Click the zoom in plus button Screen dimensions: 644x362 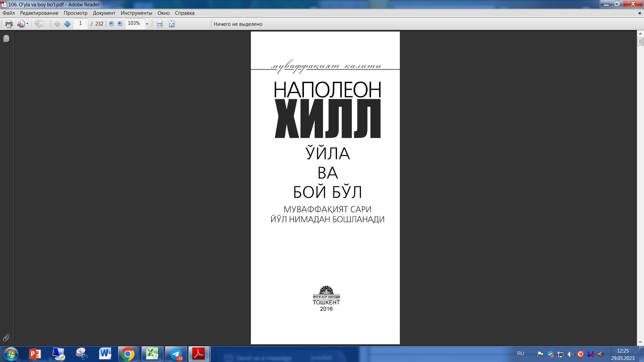coord(120,24)
